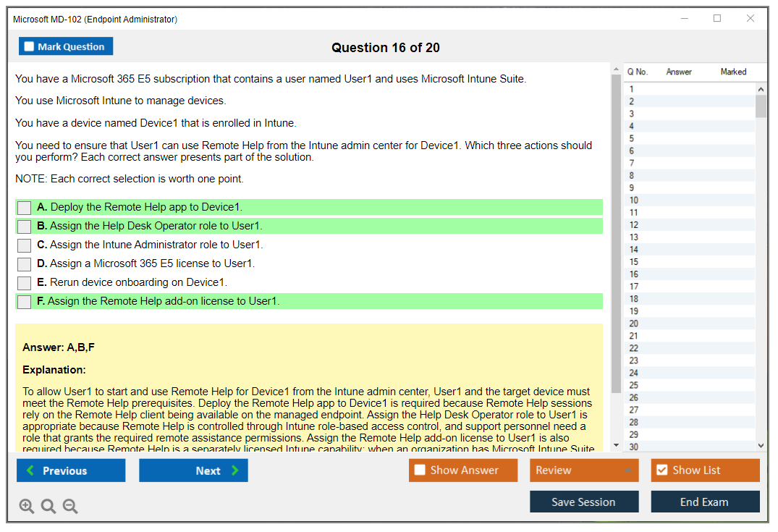Click the question list scrollbar thumb
The image size is (778, 532).
[x=761, y=106]
